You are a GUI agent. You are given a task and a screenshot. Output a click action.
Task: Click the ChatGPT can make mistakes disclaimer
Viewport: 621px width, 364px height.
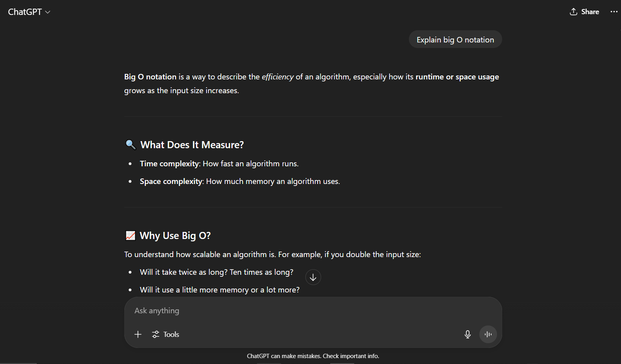313,356
